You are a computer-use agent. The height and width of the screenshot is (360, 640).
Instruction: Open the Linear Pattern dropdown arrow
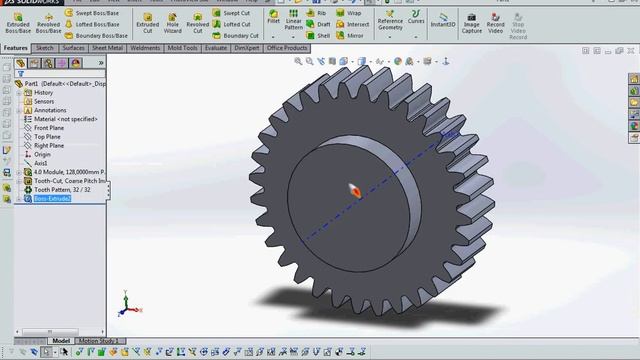(x=293, y=37)
